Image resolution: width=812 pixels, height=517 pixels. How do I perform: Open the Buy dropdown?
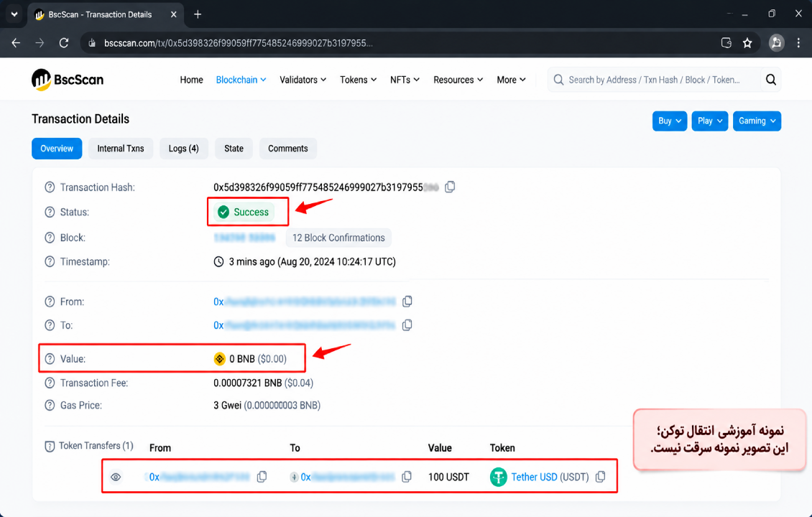670,121
